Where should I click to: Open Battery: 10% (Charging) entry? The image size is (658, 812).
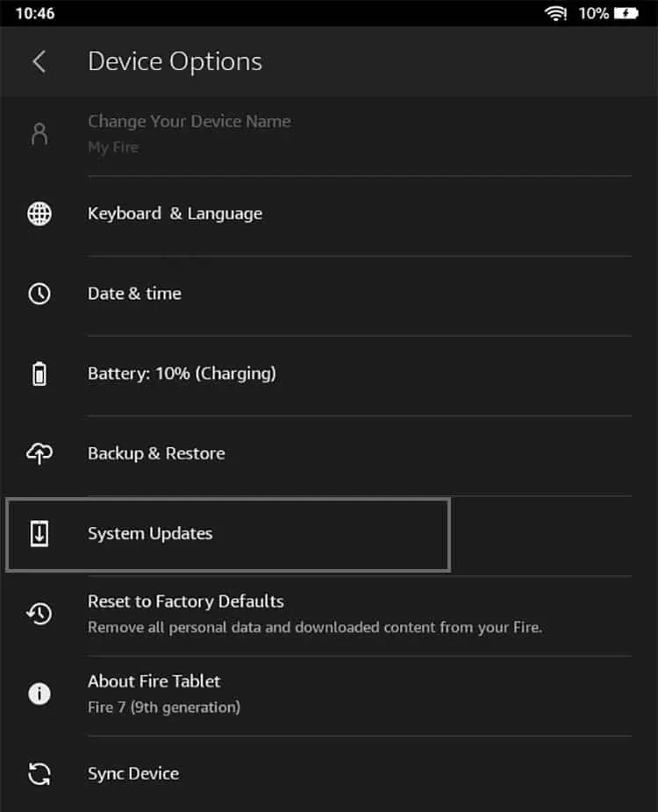point(329,374)
